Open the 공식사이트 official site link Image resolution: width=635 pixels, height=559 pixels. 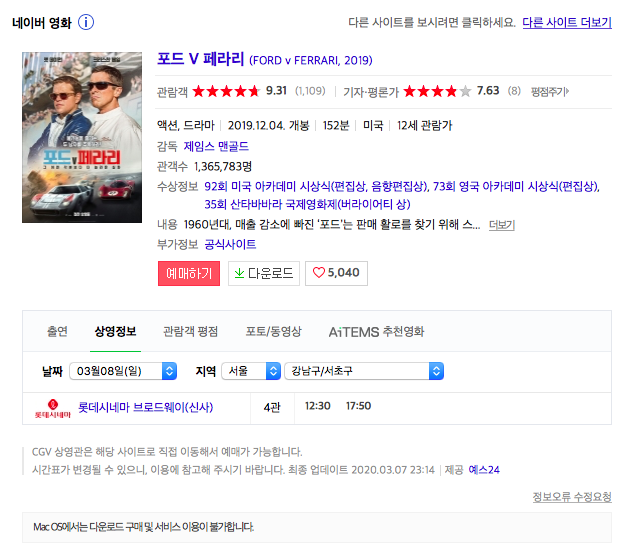pyautogui.click(x=230, y=244)
